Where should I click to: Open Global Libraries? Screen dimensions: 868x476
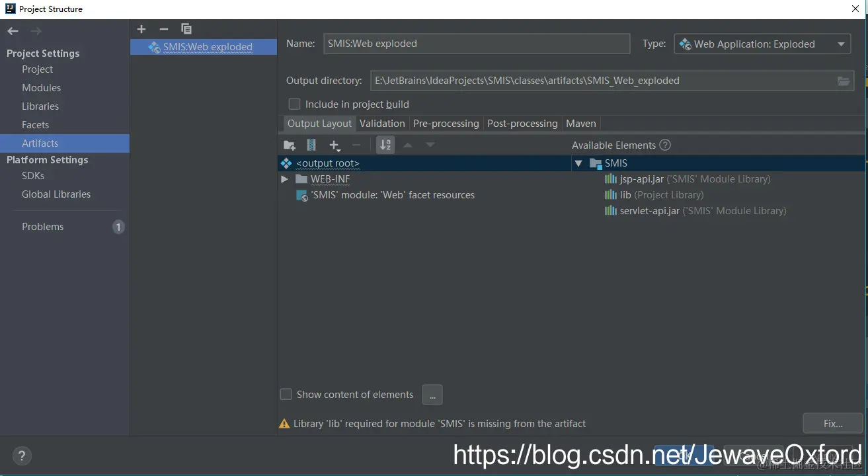click(x=56, y=194)
